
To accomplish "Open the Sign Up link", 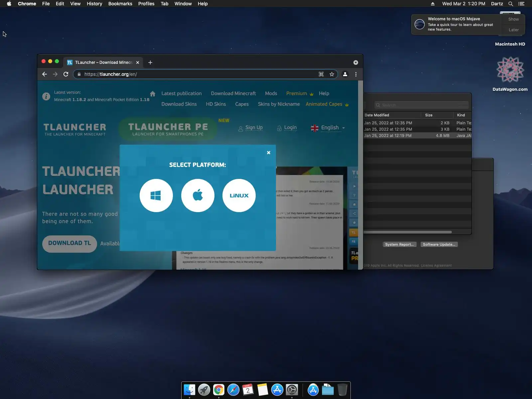I will pos(254,128).
